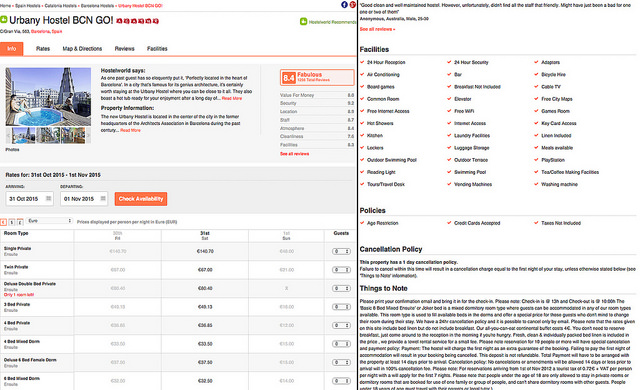The height and width of the screenshot is (390, 640).
Task: Open the Guests selector for 3 Bed Private
Action: (x=341, y=307)
